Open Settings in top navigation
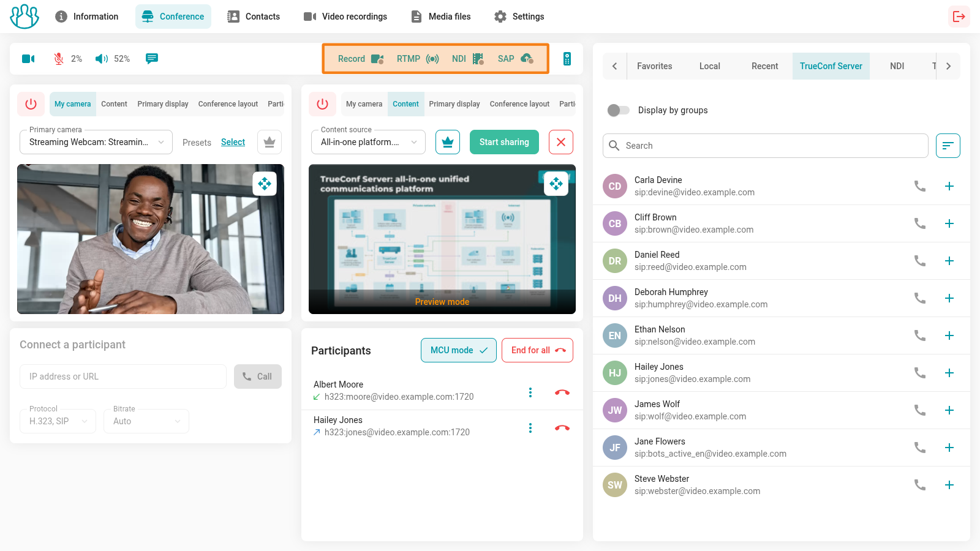 point(519,17)
